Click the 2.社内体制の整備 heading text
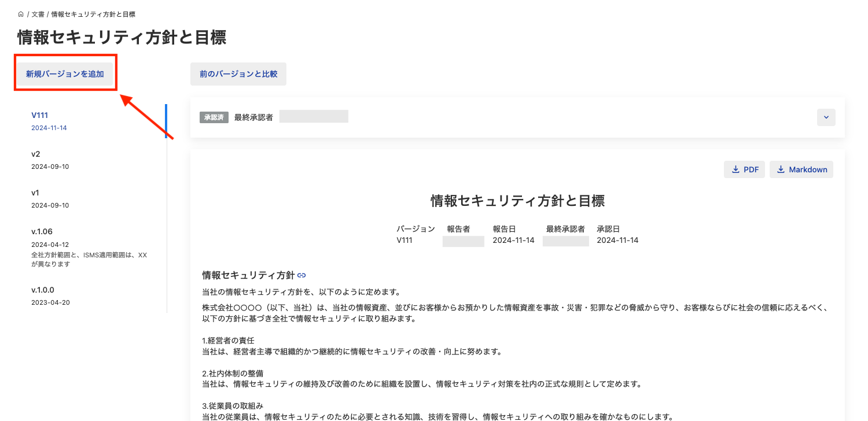Screen dimensions: 868x421 (x=232, y=373)
